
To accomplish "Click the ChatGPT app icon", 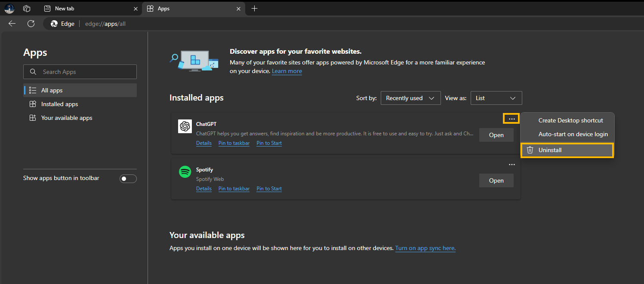I will click(x=185, y=126).
